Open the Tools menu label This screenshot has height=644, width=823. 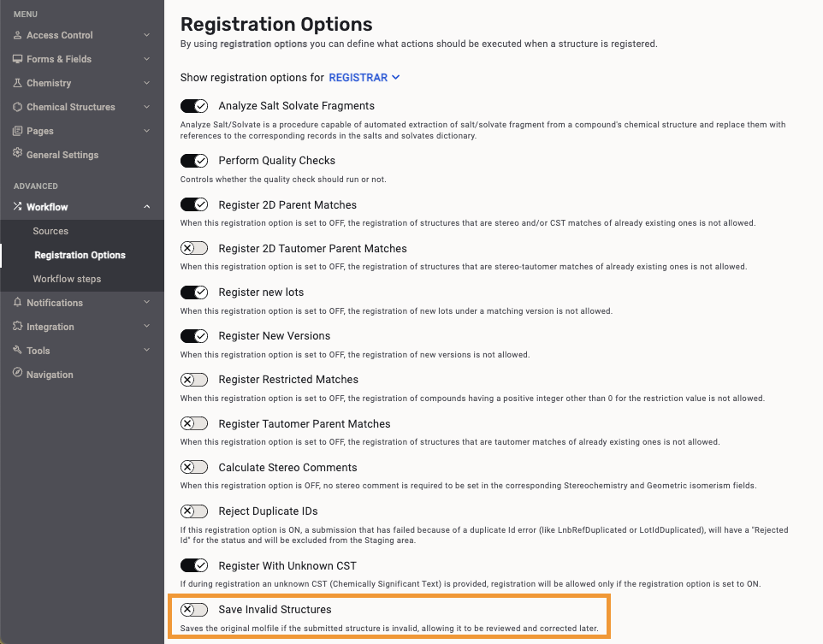point(38,351)
